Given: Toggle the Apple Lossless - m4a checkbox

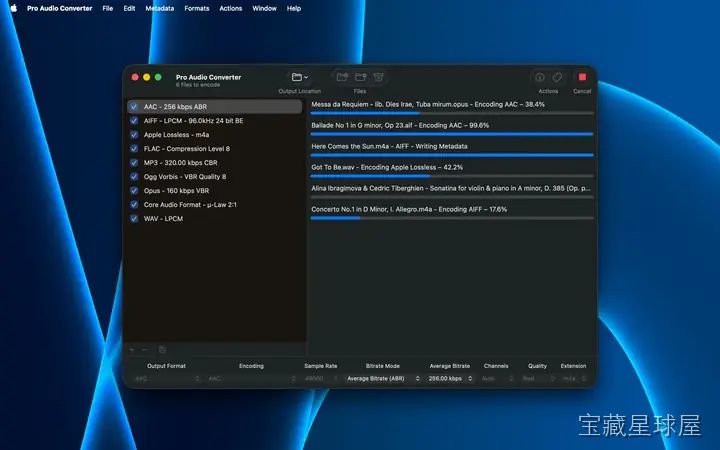Looking at the screenshot, I should point(134,135).
